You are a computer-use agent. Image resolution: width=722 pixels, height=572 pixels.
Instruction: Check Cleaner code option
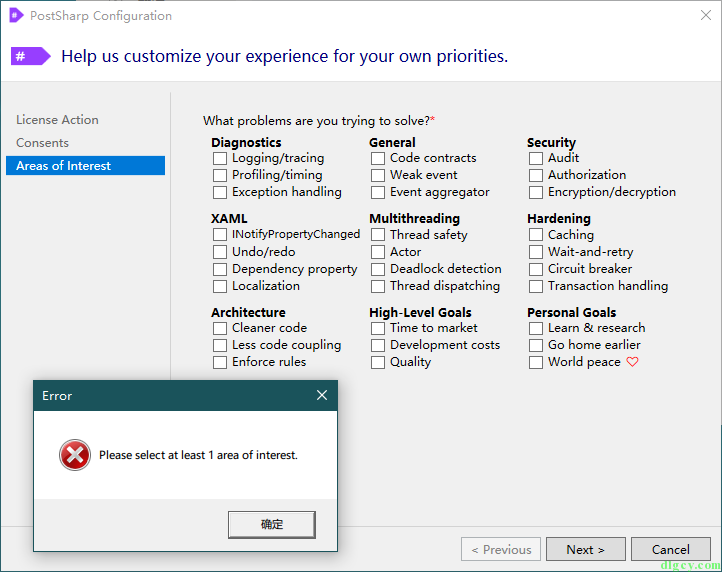click(220, 328)
